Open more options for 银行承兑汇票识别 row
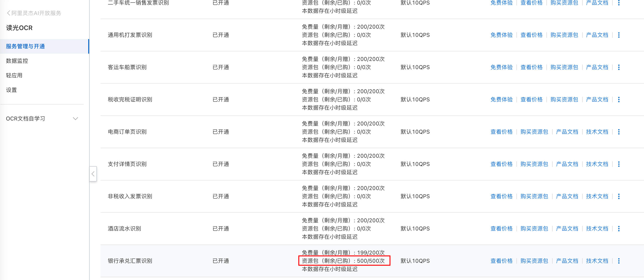 coord(619,260)
